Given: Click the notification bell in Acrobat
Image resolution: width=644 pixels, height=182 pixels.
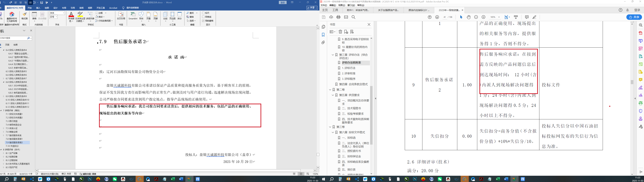Looking at the screenshot, I should [628, 10].
